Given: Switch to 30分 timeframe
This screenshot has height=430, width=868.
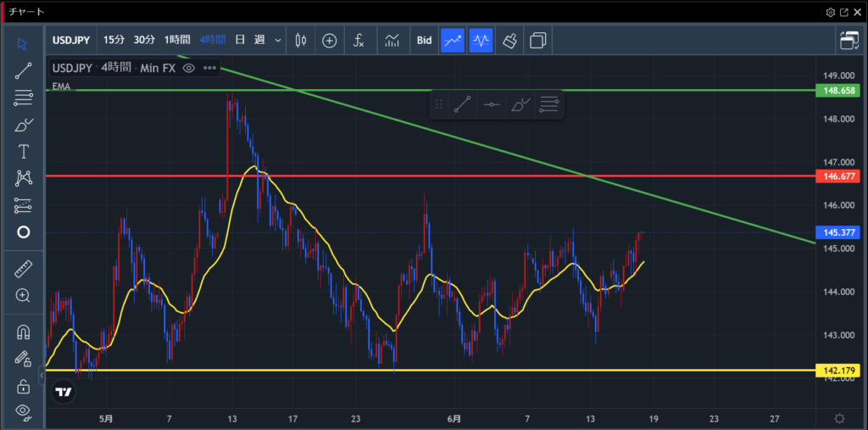Looking at the screenshot, I should pyautogui.click(x=144, y=40).
